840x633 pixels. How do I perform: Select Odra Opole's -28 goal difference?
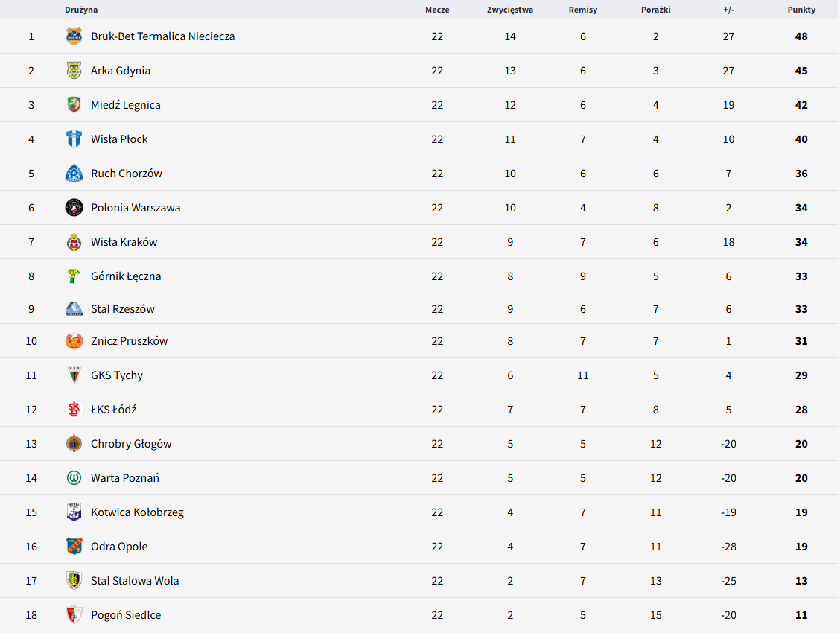[x=728, y=547]
